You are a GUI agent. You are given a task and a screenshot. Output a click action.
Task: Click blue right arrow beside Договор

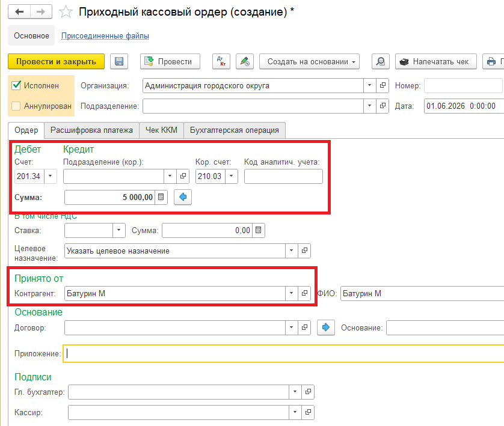(x=326, y=327)
